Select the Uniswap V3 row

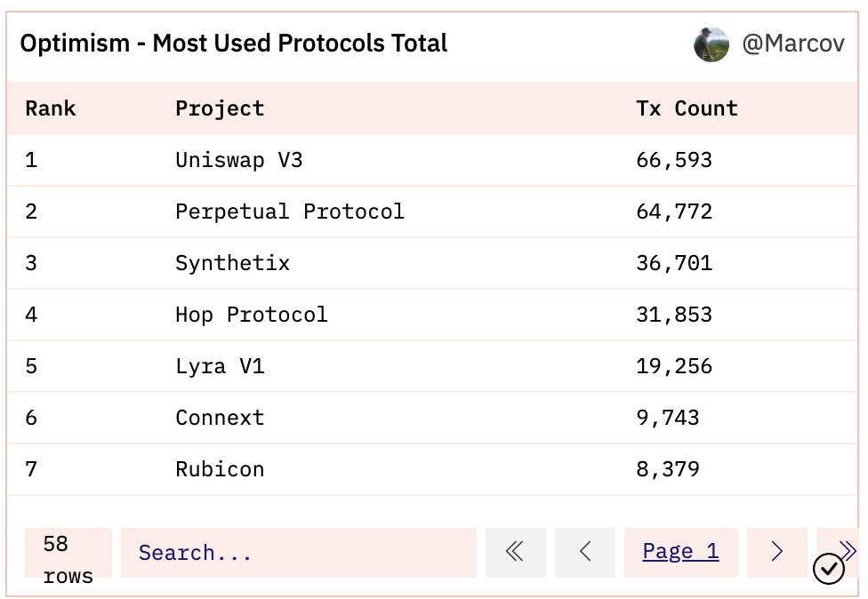coord(432,160)
